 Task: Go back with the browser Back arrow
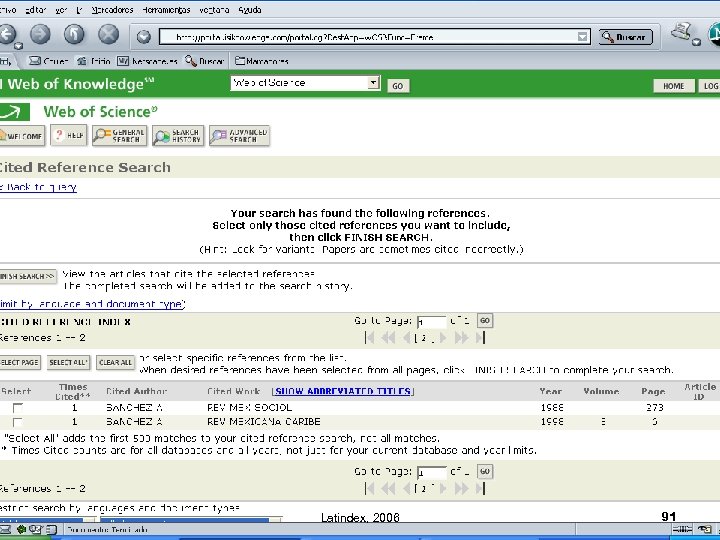pyautogui.click(x=7, y=34)
